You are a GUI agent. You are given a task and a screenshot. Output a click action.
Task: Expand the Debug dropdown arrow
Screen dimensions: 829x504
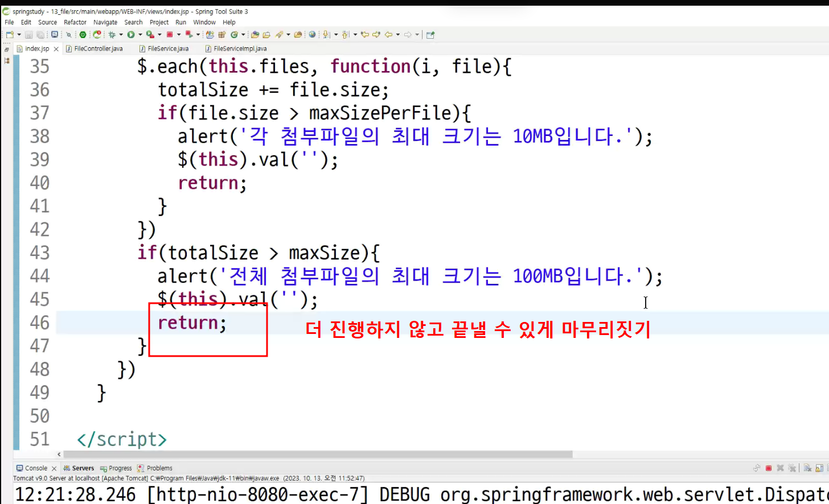pos(121,35)
